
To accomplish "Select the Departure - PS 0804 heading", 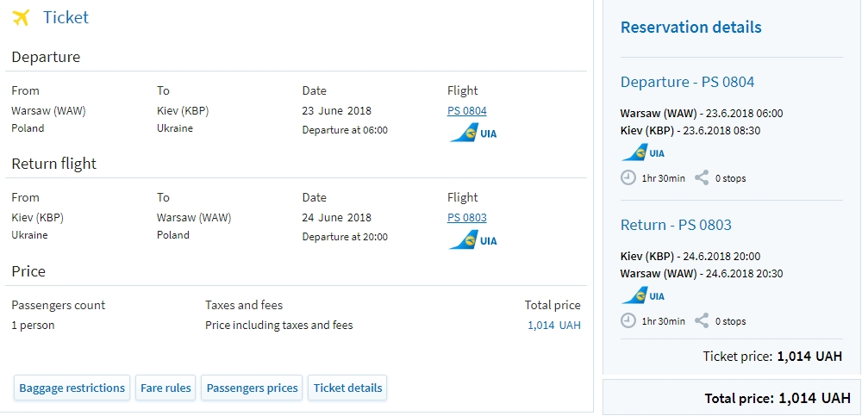I will [x=687, y=82].
